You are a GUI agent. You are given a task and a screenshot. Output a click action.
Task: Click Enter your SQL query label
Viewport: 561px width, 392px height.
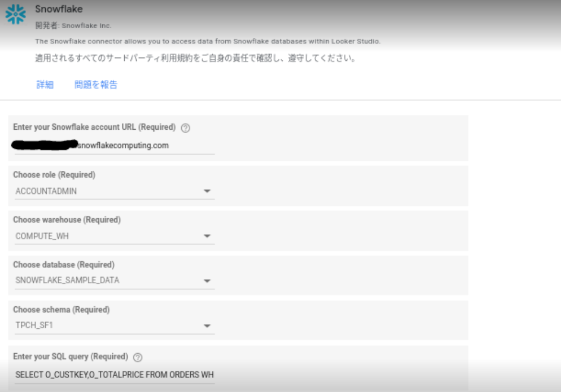[x=71, y=356]
